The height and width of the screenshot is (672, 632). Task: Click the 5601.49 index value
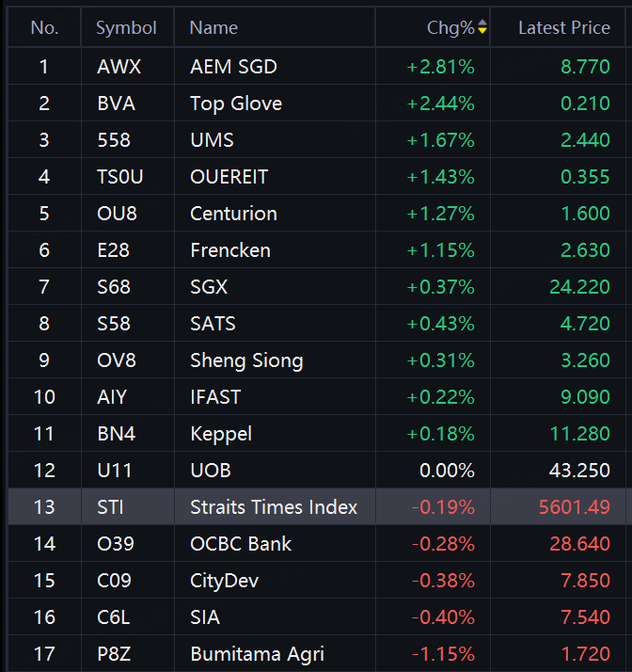(x=575, y=507)
